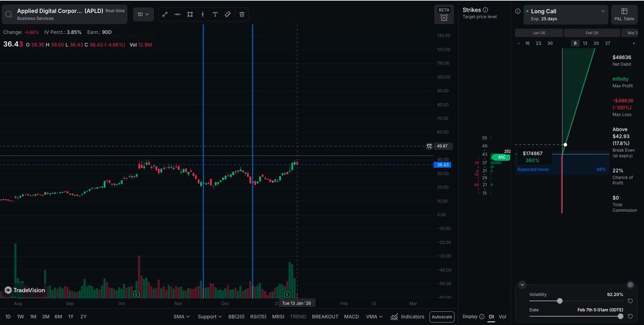Screen dimensions: 644x325
Task: Switch Display to Vol
Action: point(502,316)
